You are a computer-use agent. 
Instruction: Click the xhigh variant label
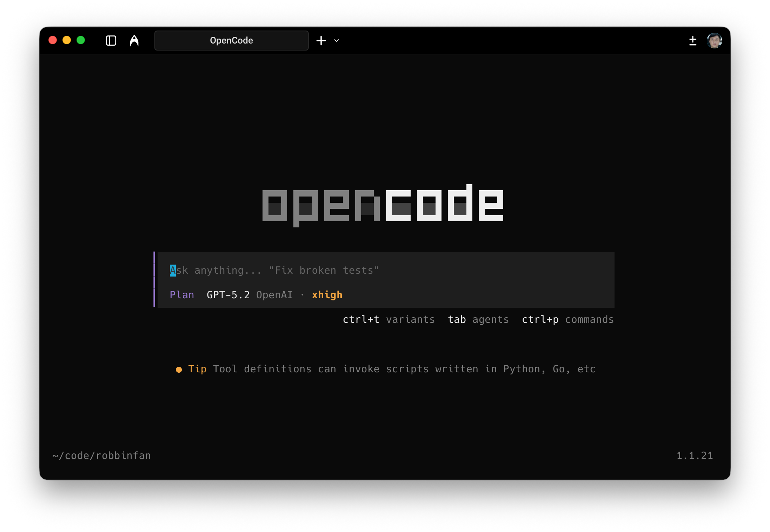click(327, 295)
